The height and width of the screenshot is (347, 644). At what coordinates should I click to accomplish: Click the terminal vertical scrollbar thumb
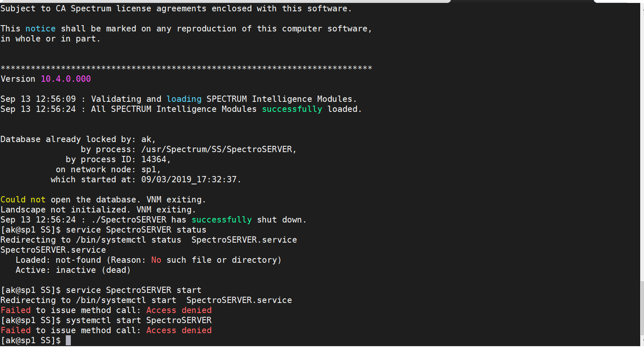tap(641, 308)
